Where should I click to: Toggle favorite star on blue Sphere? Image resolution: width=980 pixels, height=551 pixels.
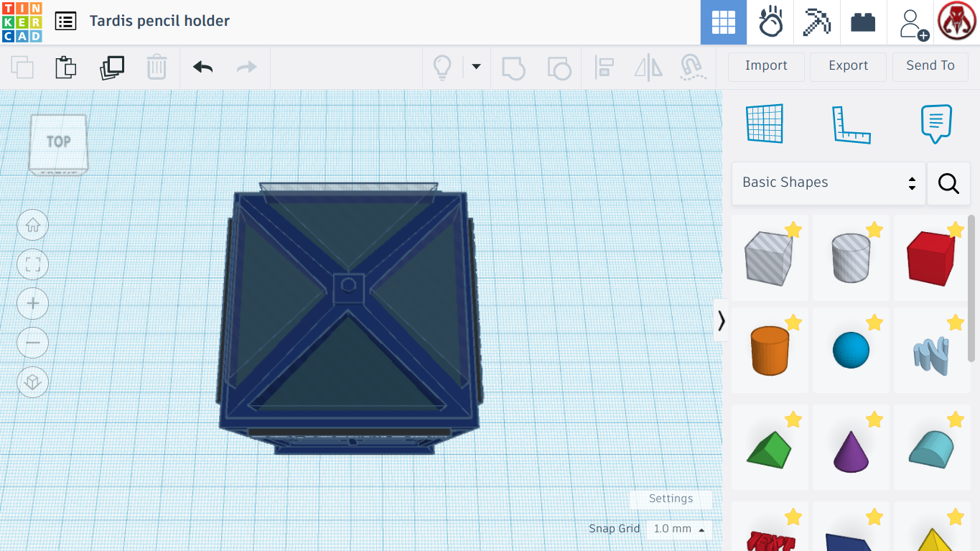coord(874,323)
